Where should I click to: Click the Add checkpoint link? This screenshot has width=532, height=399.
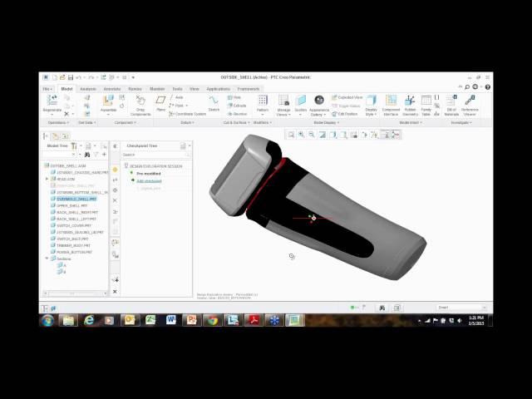[x=149, y=180]
